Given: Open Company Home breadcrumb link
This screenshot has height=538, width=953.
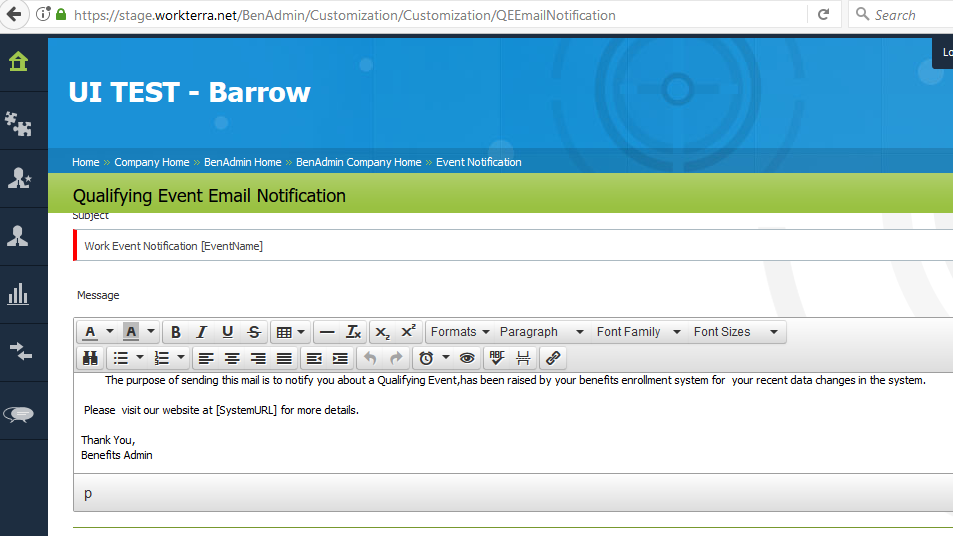Looking at the screenshot, I should (152, 162).
